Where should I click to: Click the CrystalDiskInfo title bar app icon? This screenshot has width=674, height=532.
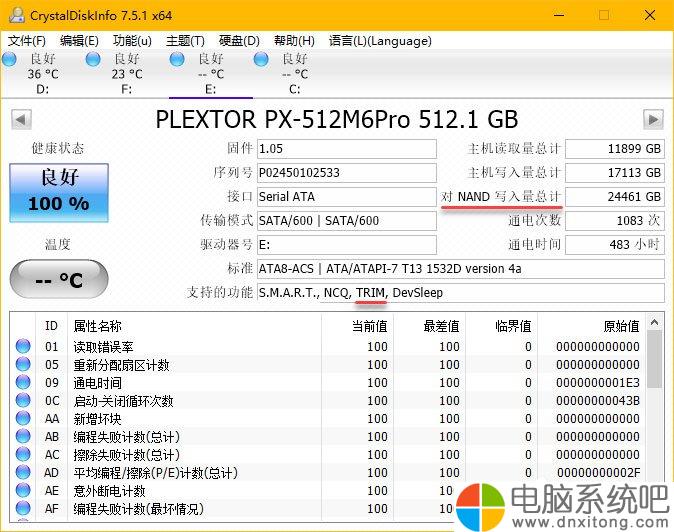pyautogui.click(x=16, y=15)
